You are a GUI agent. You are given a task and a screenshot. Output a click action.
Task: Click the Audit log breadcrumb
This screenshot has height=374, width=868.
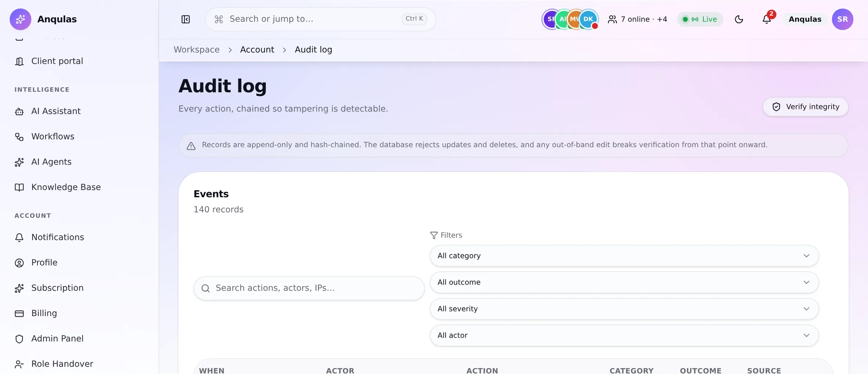pyautogui.click(x=313, y=50)
